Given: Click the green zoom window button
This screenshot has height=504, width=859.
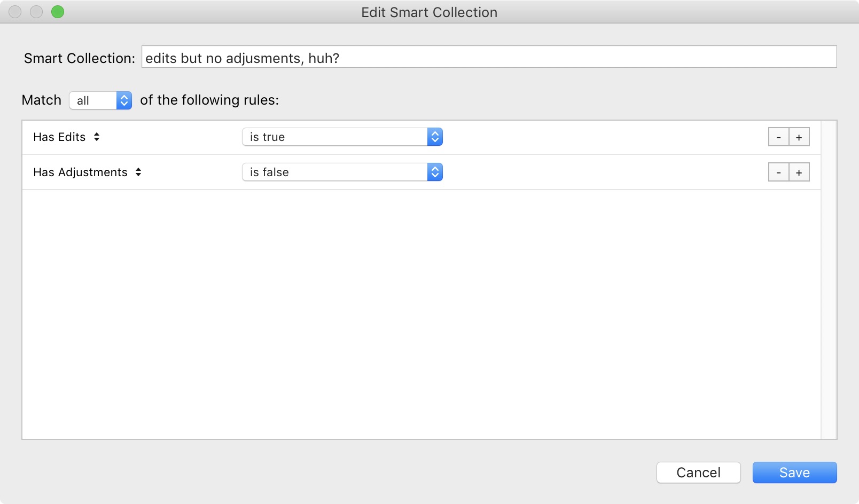Looking at the screenshot, I should coord(58,12).
